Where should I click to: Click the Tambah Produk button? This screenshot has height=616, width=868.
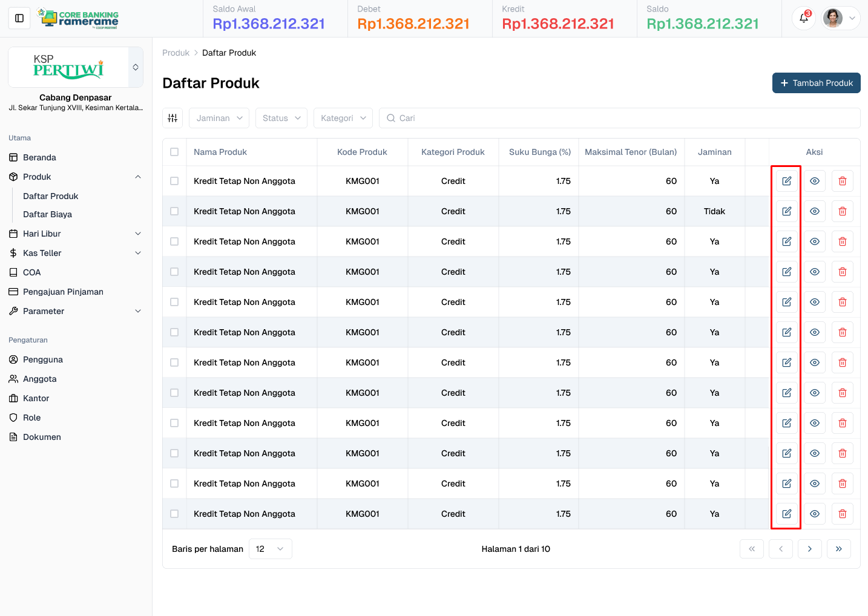(816, 83)
